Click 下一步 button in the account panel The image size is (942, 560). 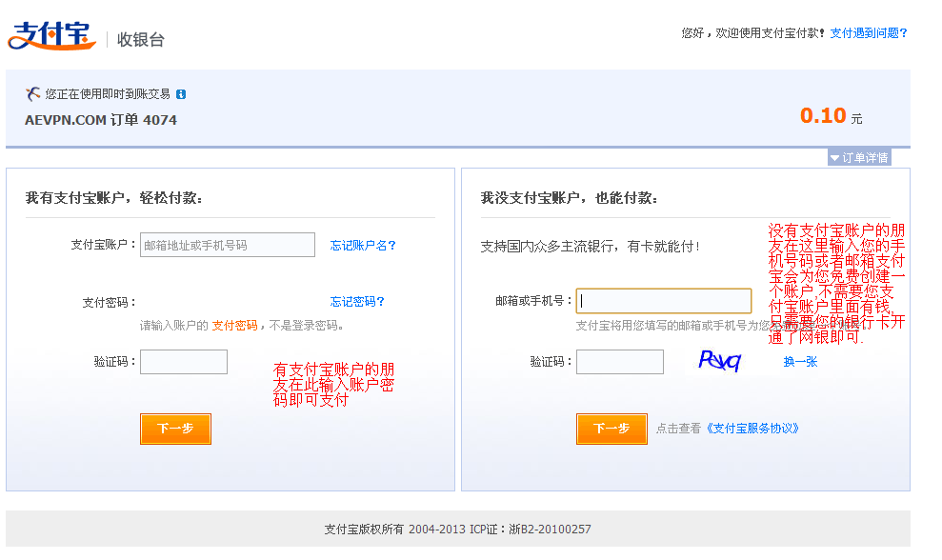click(175, 429)
